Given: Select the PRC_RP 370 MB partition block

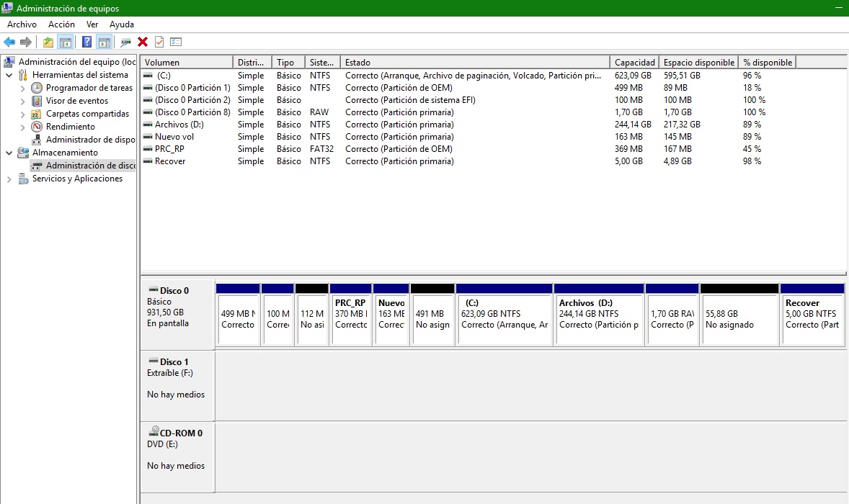Looking at the screenshot, I should coord(350,314).
